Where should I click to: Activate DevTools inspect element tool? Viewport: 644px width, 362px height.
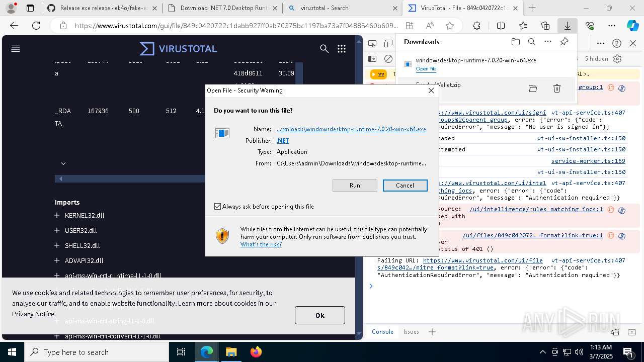(x=372, y=44)
